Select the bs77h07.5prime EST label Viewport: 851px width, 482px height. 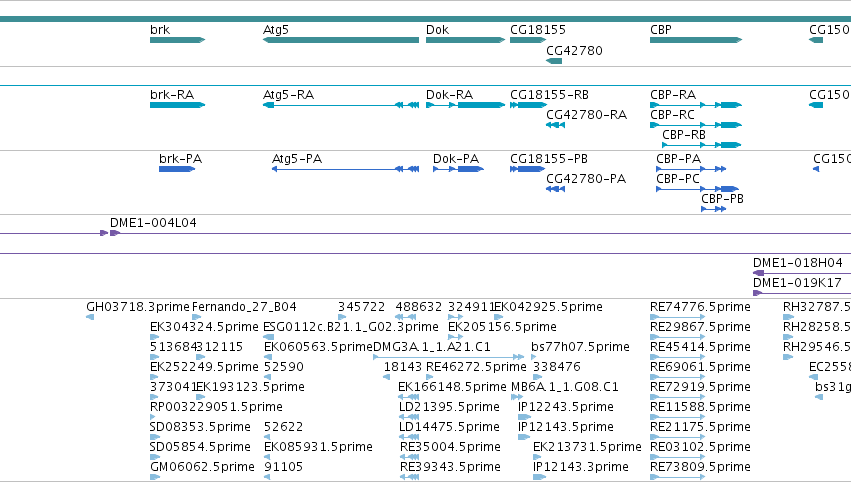pos(580,347)
